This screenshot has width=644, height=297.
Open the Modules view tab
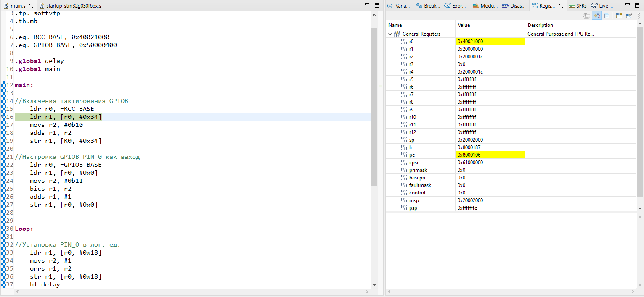484,6
